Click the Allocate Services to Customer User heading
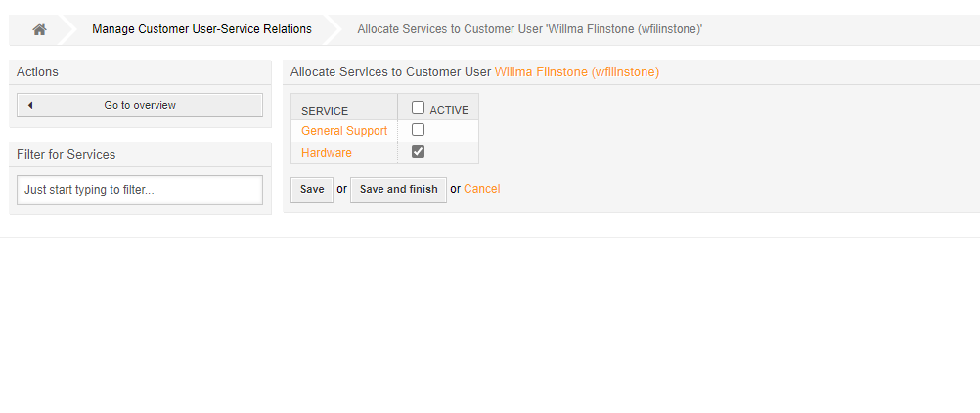Screen dimensions: 980x413 [391, 72]
